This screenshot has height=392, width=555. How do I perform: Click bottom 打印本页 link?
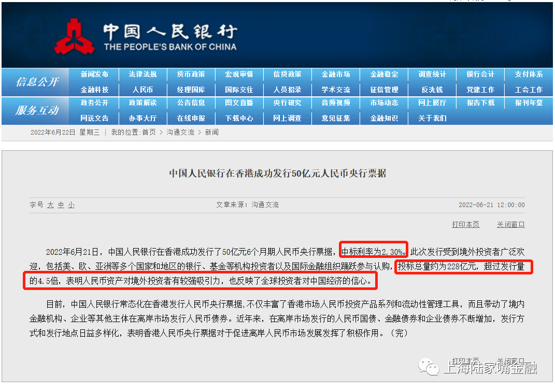pos(466,361)
